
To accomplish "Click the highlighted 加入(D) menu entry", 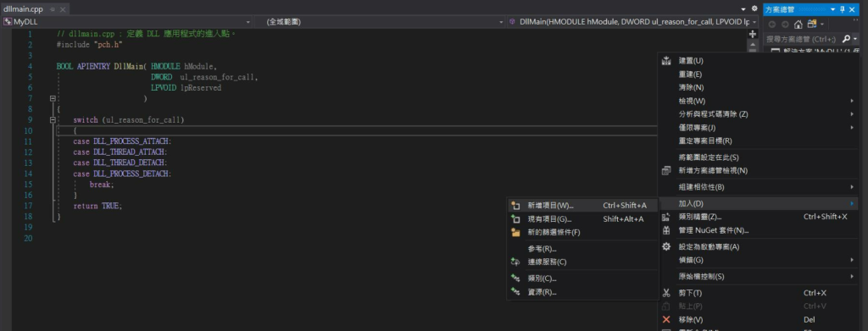I will (759, 204).
